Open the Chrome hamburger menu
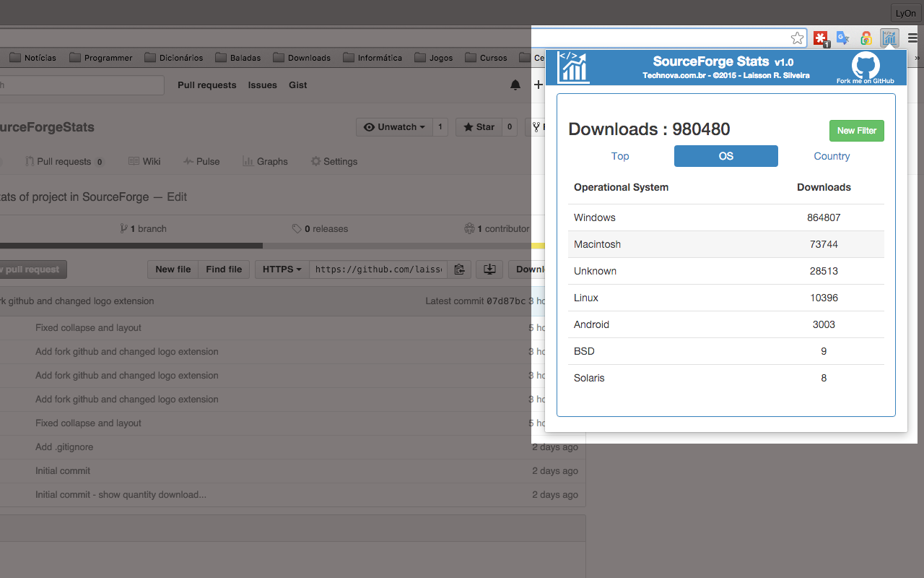Image resolution: width=924 pixels, height=578 pixels. 912,38
